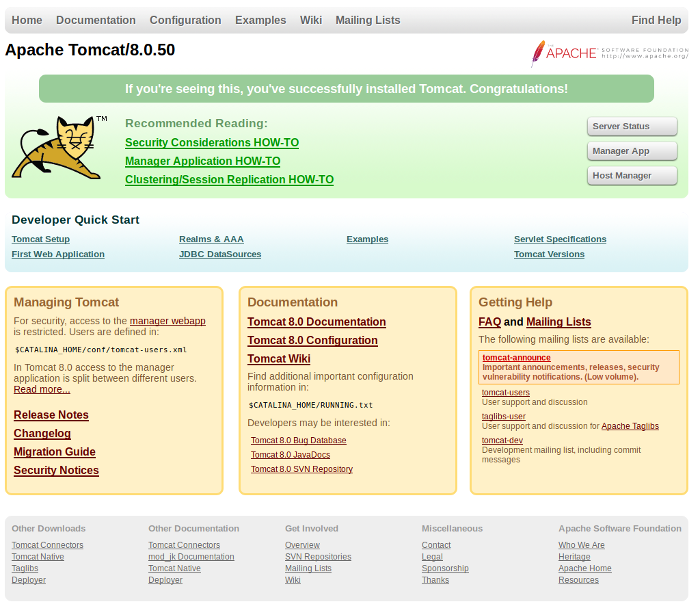Image resolution: width=700 pixels, height=604 pixels.
Task: Open Tomcat Setup quick start link
Action: point(41,239)
